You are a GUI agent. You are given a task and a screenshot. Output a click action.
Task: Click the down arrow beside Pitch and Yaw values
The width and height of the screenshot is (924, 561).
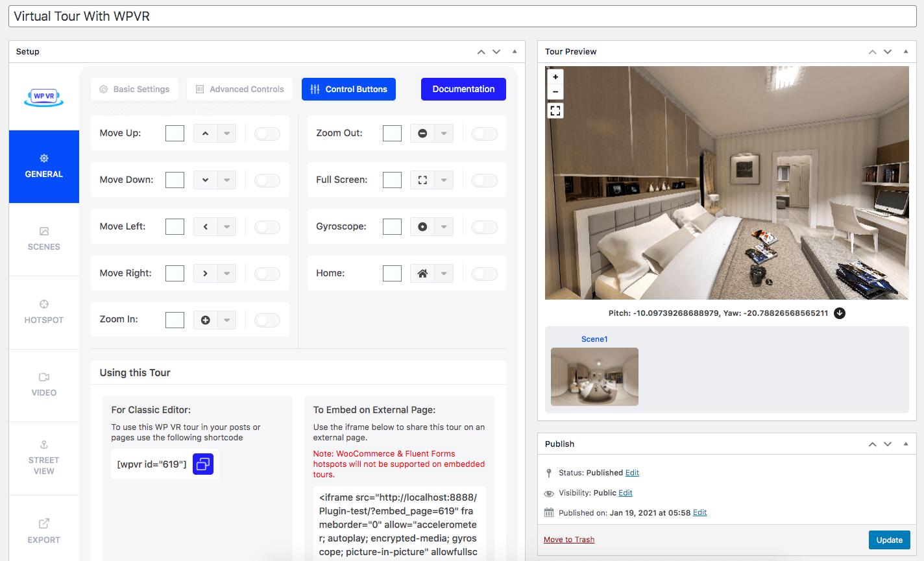[x=840, y=313]
